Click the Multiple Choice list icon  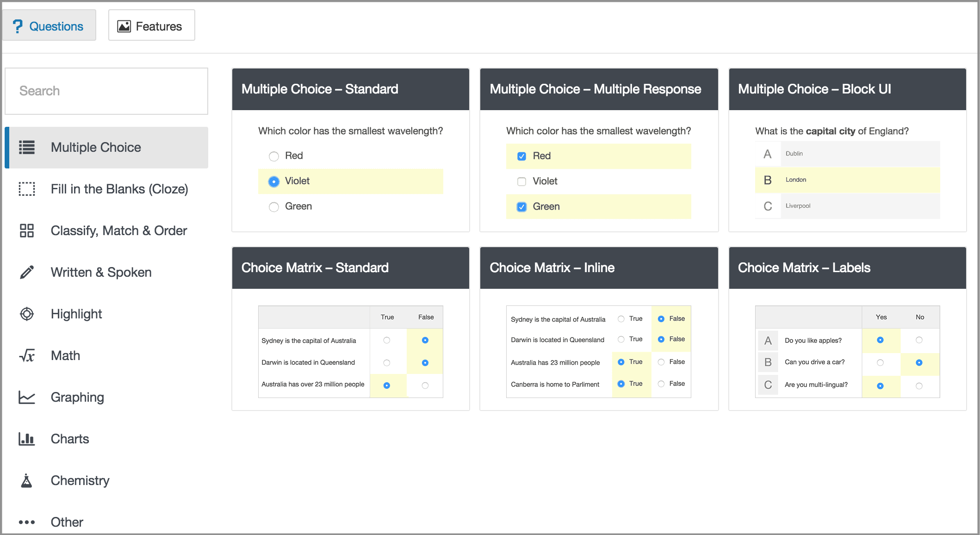[x=27, y=147]
